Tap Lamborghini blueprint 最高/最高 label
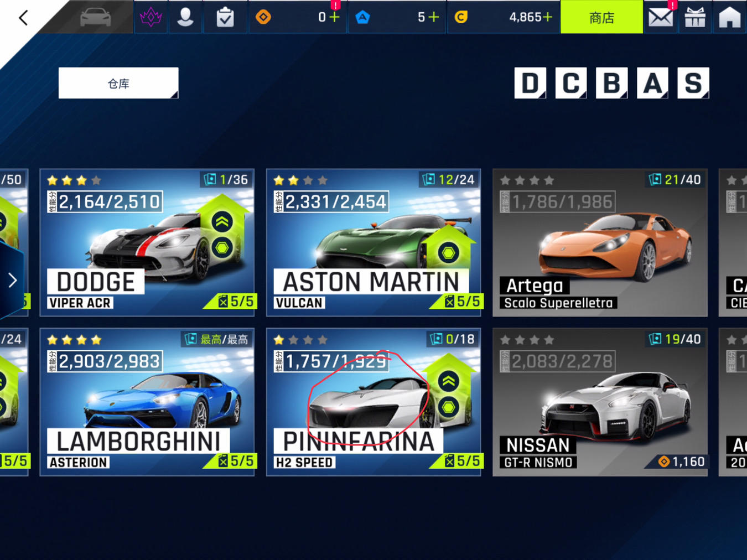The height and width of the screenshot is (560, 747). pyautogui.click(x=217, y=339)
